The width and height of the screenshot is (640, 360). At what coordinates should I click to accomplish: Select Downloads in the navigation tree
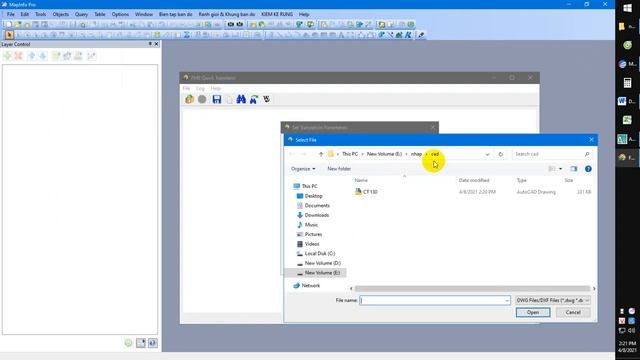point(317,215)
